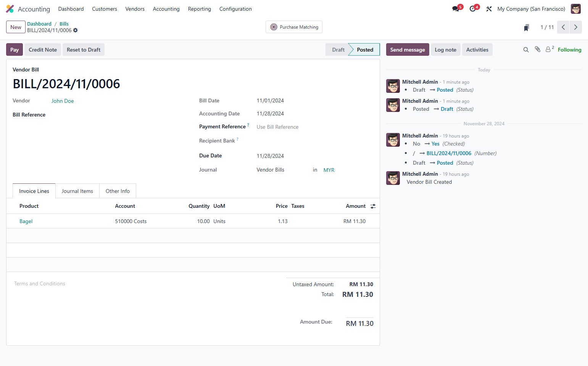Click Reset to Draft
Screen dimensions: 588x366
click(x=84, y=50)
